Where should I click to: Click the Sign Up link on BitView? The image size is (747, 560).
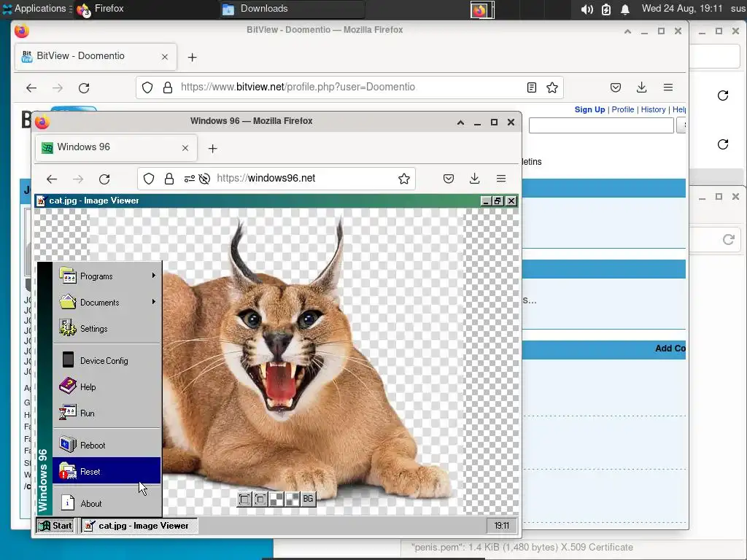click(589, 109)
